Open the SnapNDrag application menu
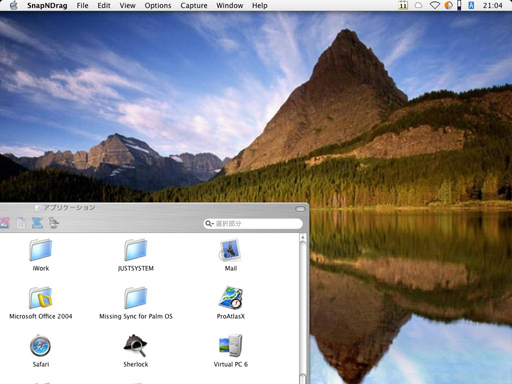This screenshot has height=384, width=512. (x=47, y=6)
